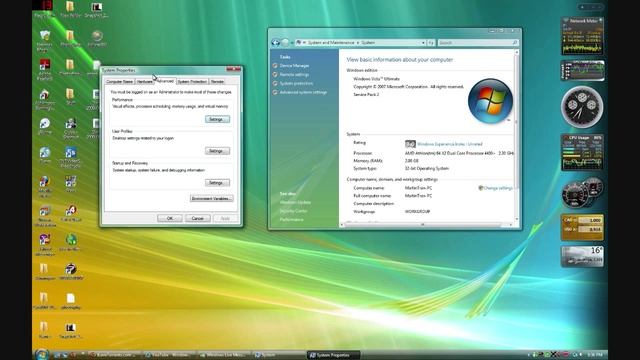This screenshot has width=640, height=360.
Task: Open User Profiles Settings button
Action: point(217,151)
